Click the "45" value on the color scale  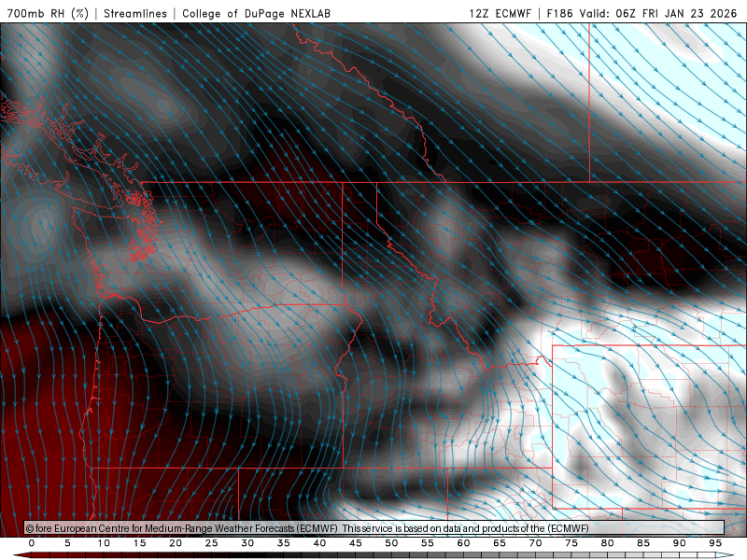[x=356, y=543]
